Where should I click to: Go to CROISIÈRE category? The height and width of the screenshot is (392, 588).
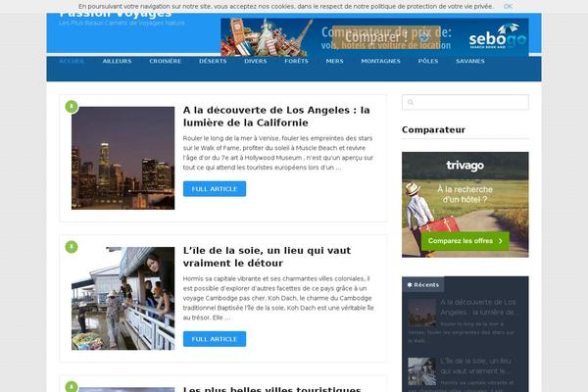coord(165,61)
